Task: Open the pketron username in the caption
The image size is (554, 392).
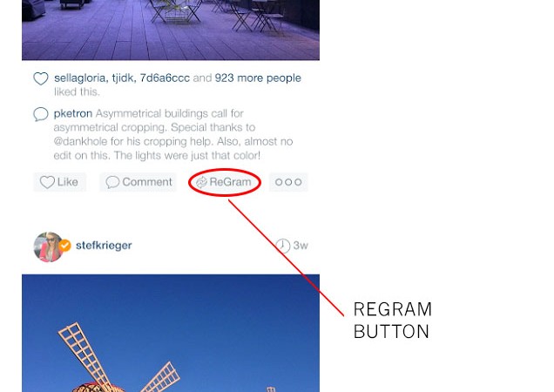Action: point(73,114)
